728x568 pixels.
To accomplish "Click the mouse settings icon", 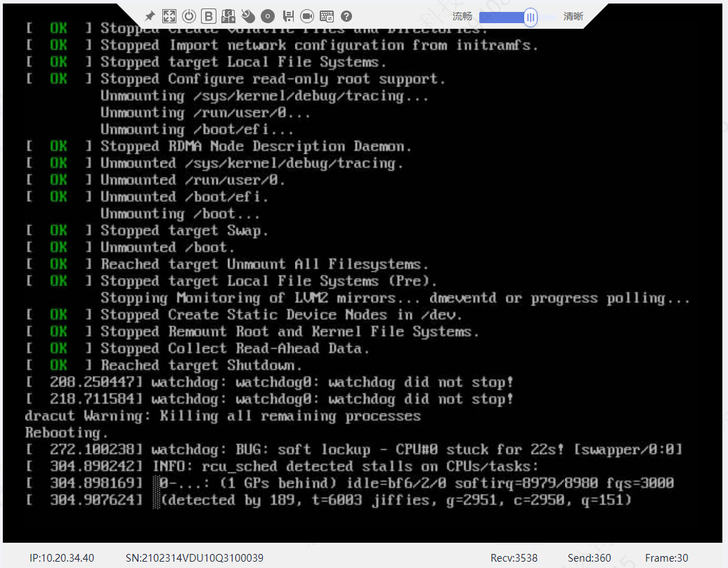I will (x=248, y=16).
